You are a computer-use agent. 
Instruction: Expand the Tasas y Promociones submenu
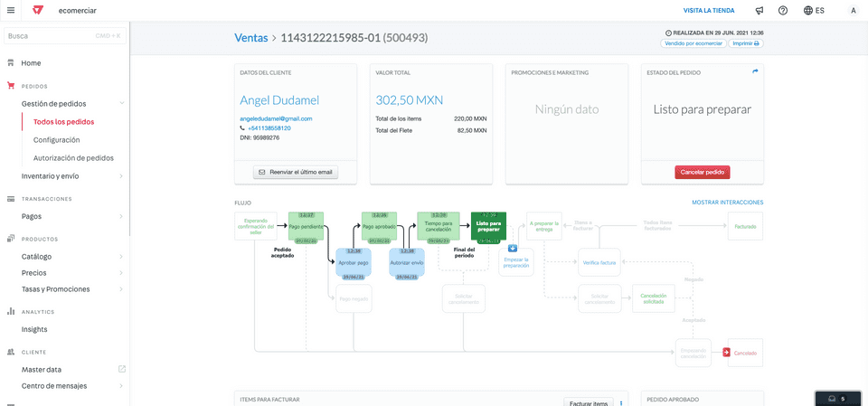[x=121, y=289]
